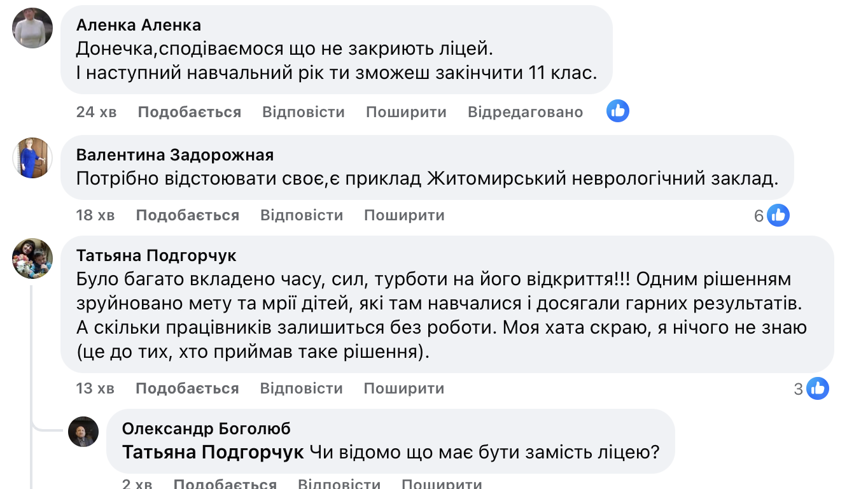Reply to Татьяна Подгорчук's comment
The height and width of the screenshot is (489, 868).
(x=301, y=388)
